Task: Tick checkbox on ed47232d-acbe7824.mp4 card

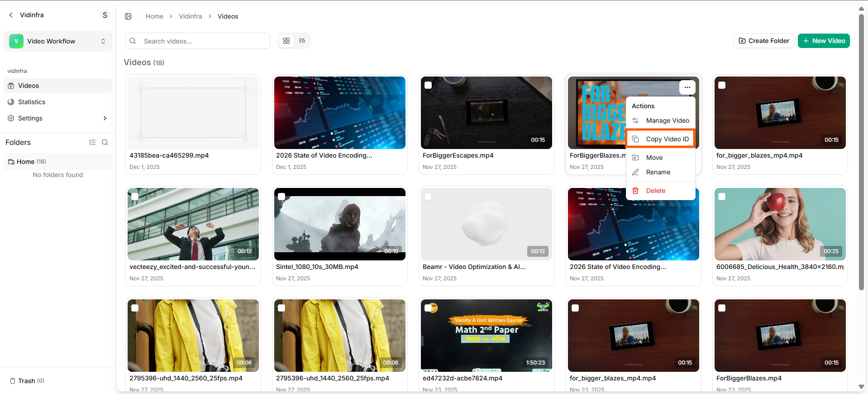Action: pyautogui.click(x=428, y=308)
